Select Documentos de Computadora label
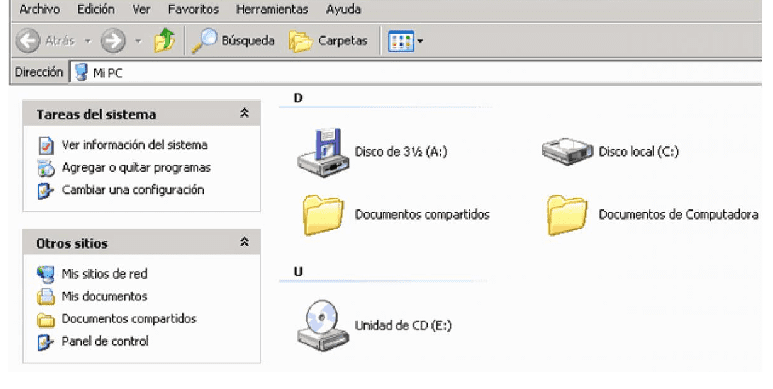Image resolution: width=773 pixels, height=389 pixels. [678, 214]
